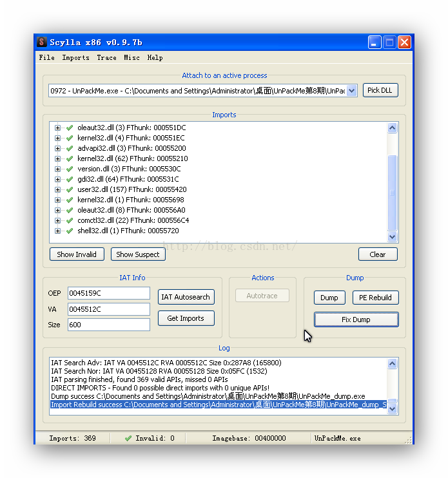This screenshot has width=448, height=478.
Task: Click log panel scroll down arrow
Action: 392,408
